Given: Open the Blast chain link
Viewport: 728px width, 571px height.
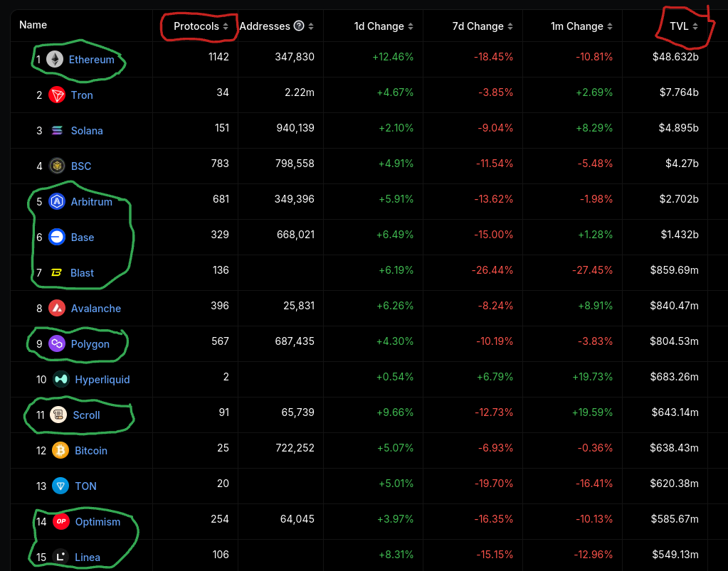Looking at the screenshot, I should 82,273.
